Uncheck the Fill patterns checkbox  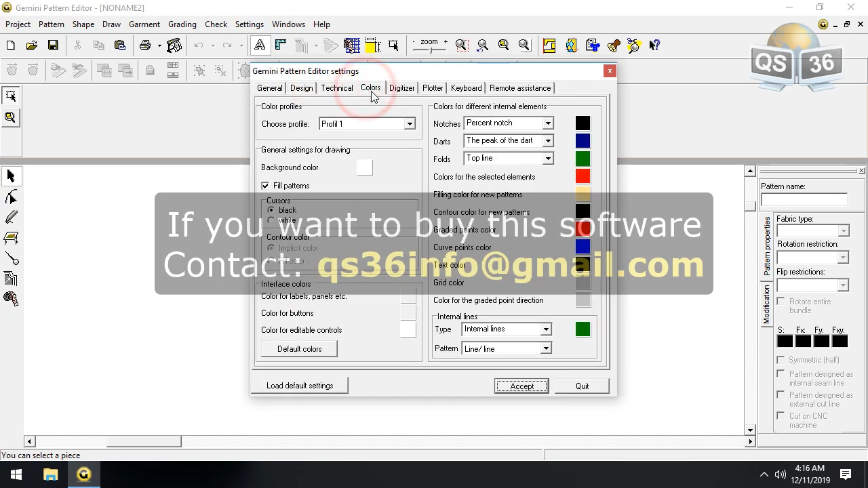point(265,186)
